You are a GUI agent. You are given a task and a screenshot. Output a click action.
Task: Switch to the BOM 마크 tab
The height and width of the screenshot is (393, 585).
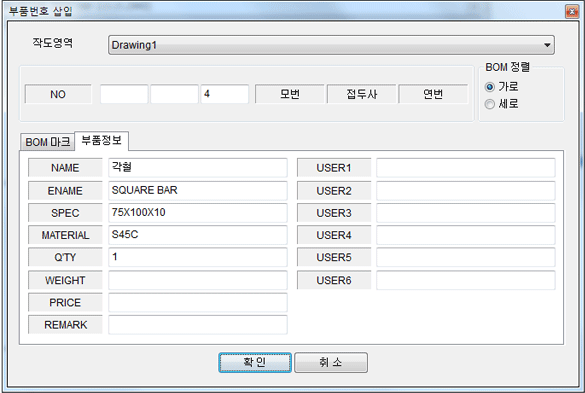pyautogui.click(x=47, y=142)
